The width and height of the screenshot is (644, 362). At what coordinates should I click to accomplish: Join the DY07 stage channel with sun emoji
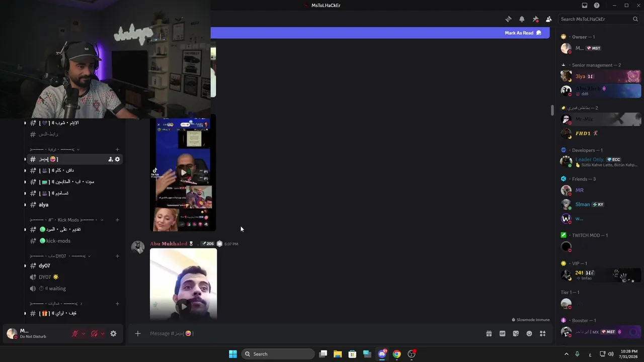[74, 277]
